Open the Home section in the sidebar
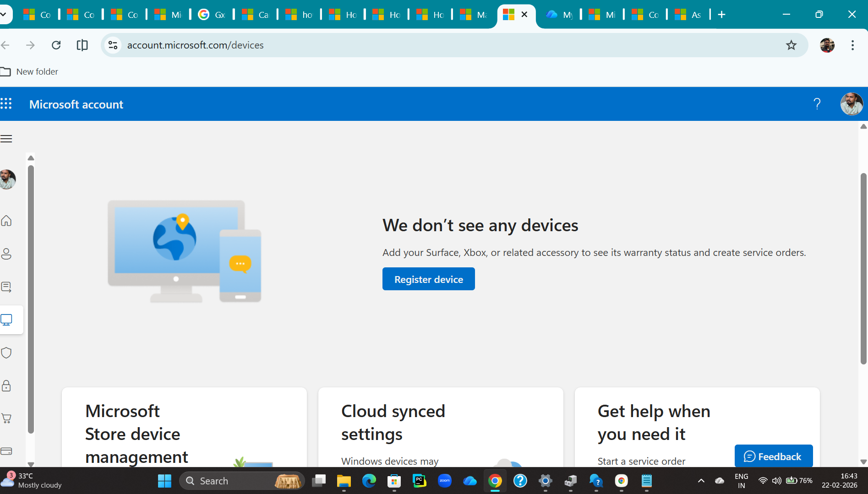The width and height of the screenshot is (868, 494). [6, 221]
